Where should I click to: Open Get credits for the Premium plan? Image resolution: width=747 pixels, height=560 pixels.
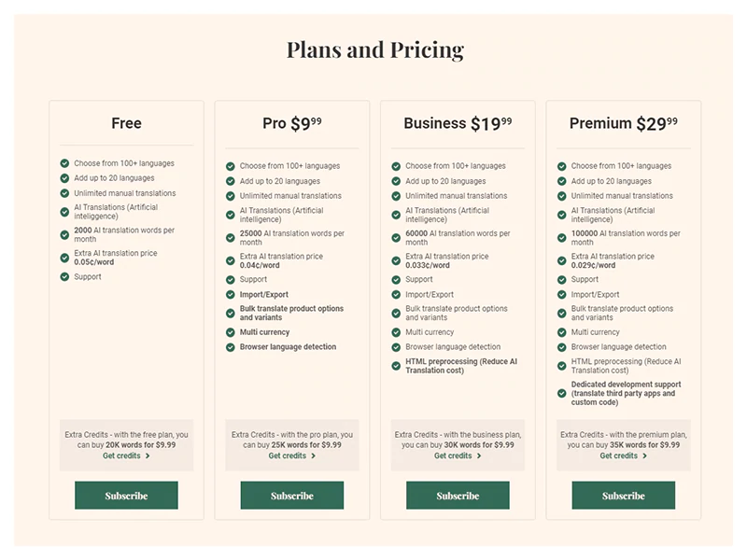click(623, 456)
